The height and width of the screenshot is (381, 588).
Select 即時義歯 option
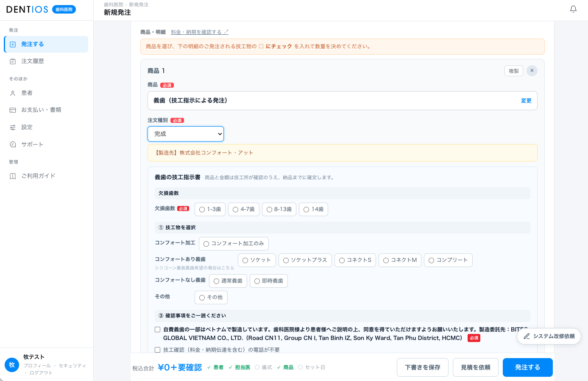269,281
